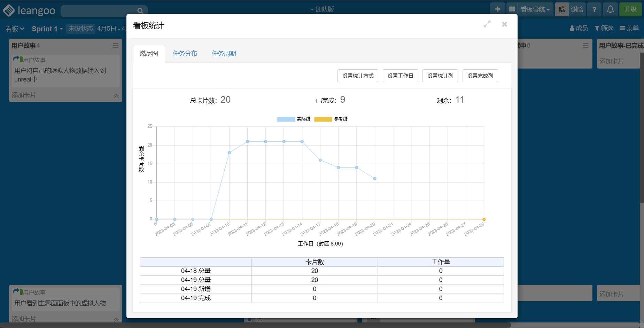Viewport: 644px width, 328px height.
Task: Click the 设置完成列 button
Action: pos(480,76)
